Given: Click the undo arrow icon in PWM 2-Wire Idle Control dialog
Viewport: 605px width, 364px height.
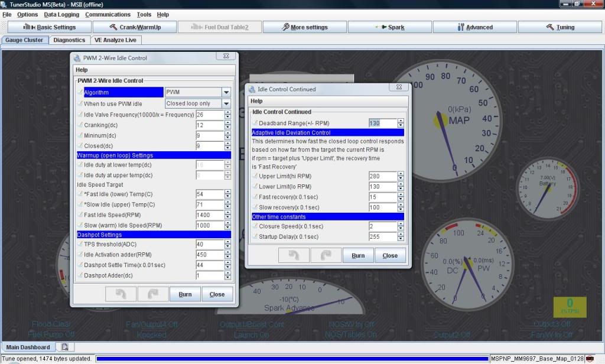Looking at the screenshot, I should (x=121, y=294).
